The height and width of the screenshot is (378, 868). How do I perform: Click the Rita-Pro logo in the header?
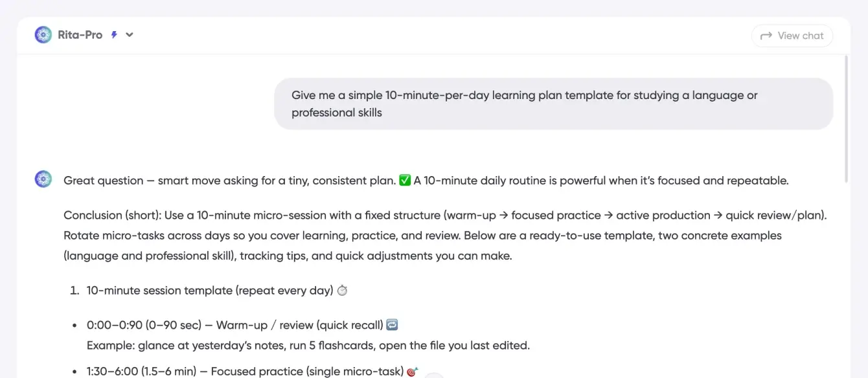click(43, 35)
